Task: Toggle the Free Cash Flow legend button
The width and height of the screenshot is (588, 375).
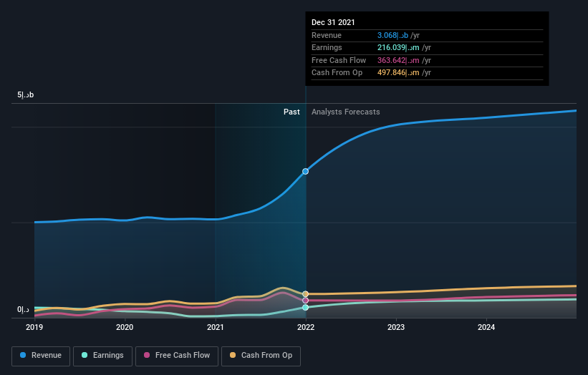Action: pyautogui.click(x=177, y=356)
